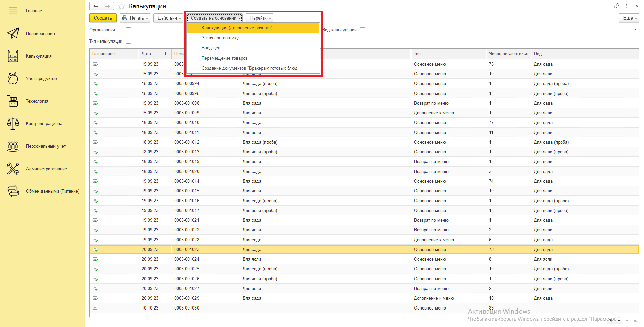Enable the Организация filter checkbox
Viewport: 644px width, 327px height.
[128, 30]
